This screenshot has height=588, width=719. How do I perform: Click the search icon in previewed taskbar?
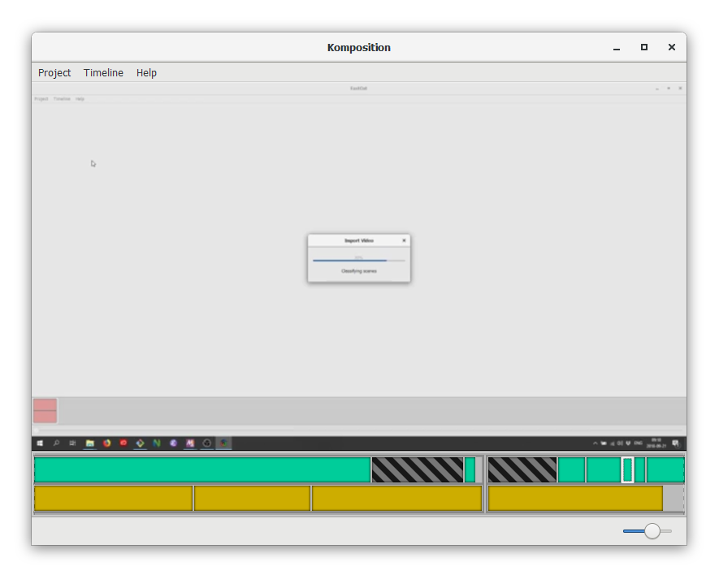56,443
